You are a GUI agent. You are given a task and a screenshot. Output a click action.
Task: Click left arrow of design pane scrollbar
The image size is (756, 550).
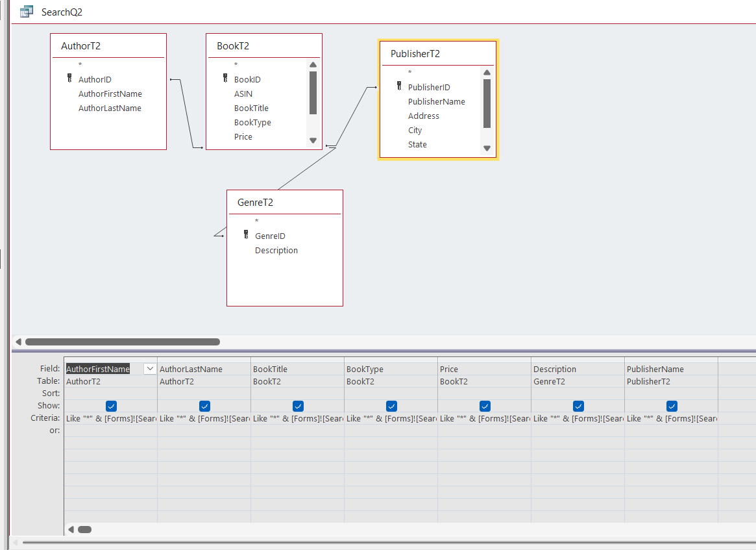(18, 342)
